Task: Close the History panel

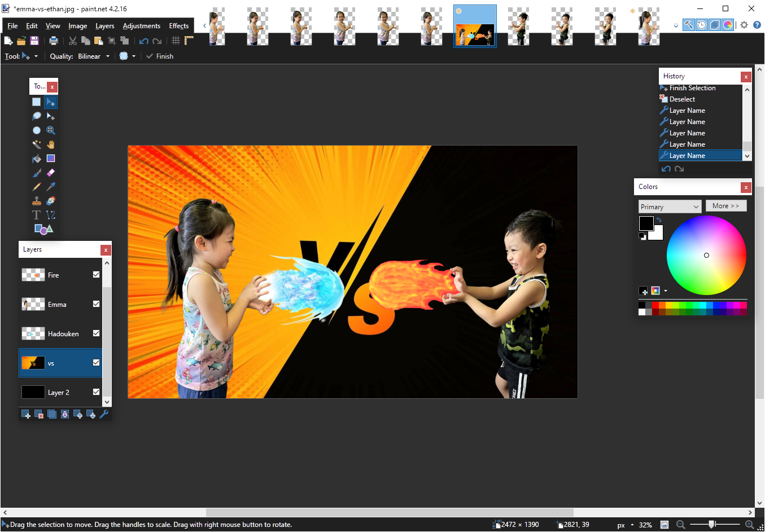Action: pyautogui.click(x=746, y=77)
